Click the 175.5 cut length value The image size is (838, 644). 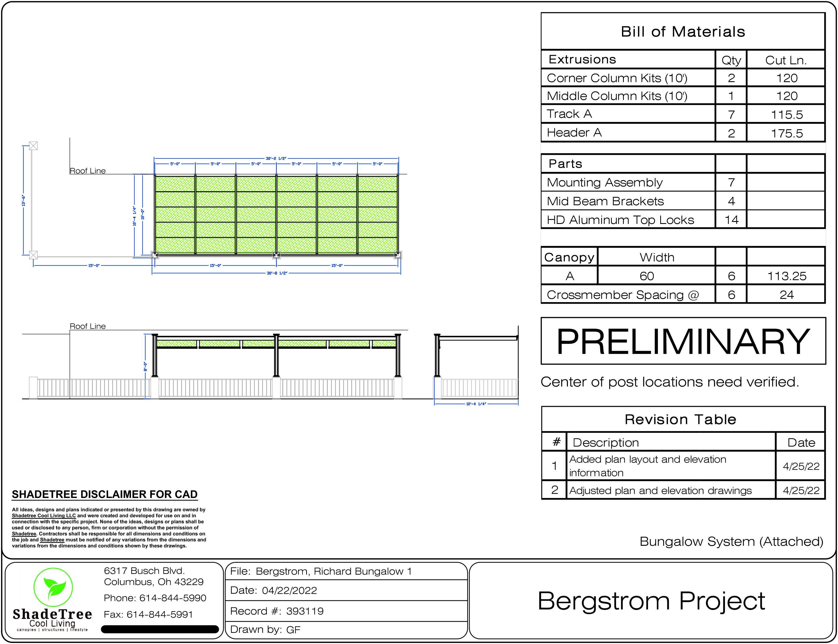(787, 134)
